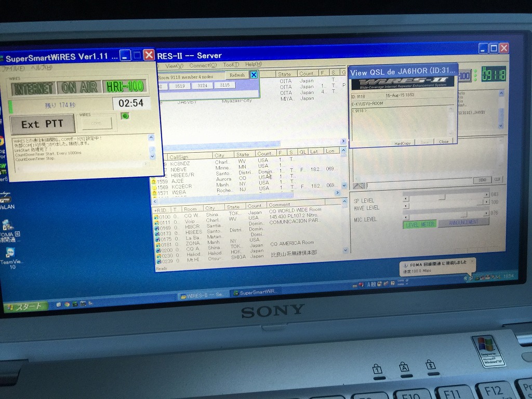Click the icon of node 1559 AJ2E
The image size is (532, 399).
click(154, 181)
